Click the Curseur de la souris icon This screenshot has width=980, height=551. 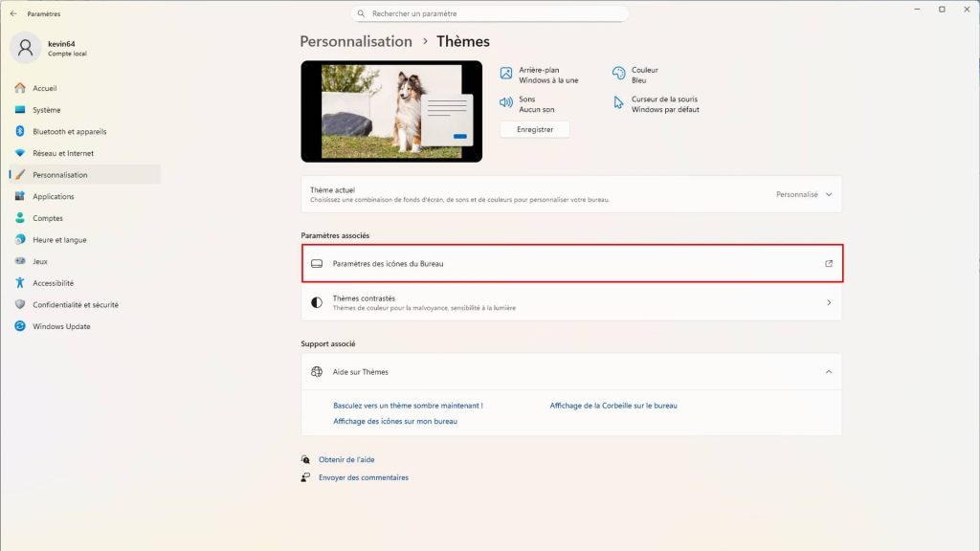[x=620, y=101]
